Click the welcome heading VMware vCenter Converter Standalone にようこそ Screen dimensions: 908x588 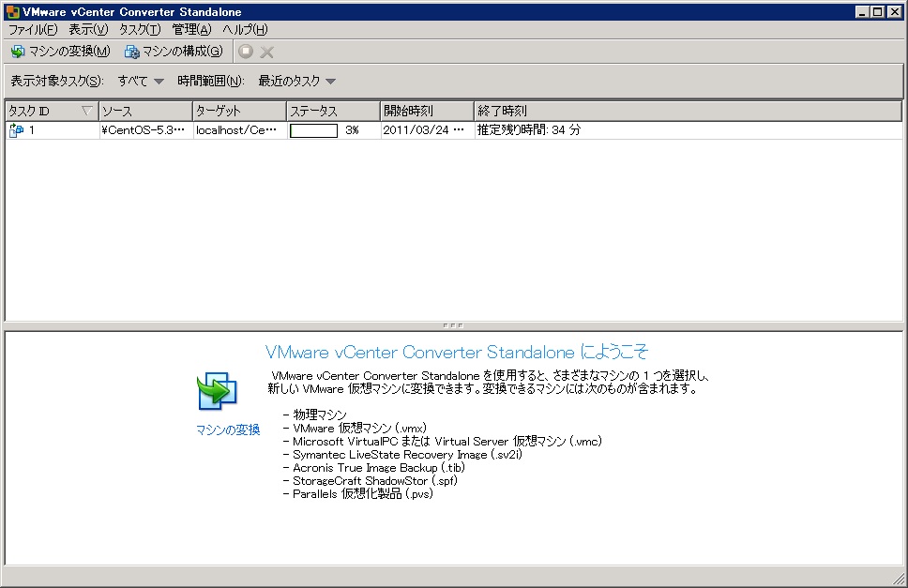[456, 352]
